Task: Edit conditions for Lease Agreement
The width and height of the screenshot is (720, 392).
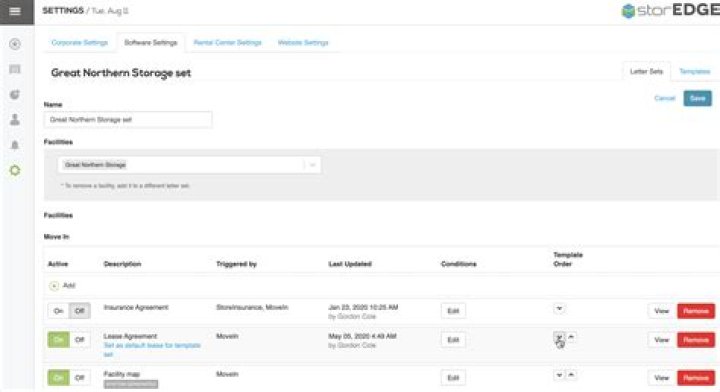Action: 453,340
